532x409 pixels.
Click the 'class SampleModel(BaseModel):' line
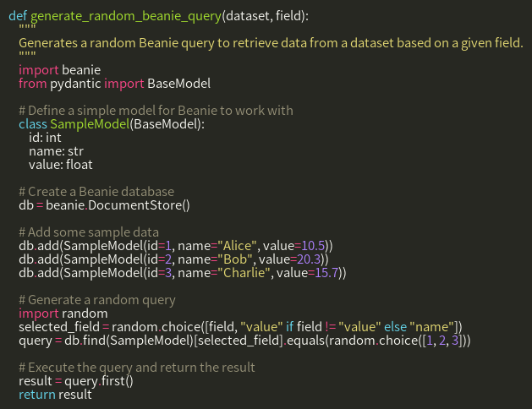[112, 124]
